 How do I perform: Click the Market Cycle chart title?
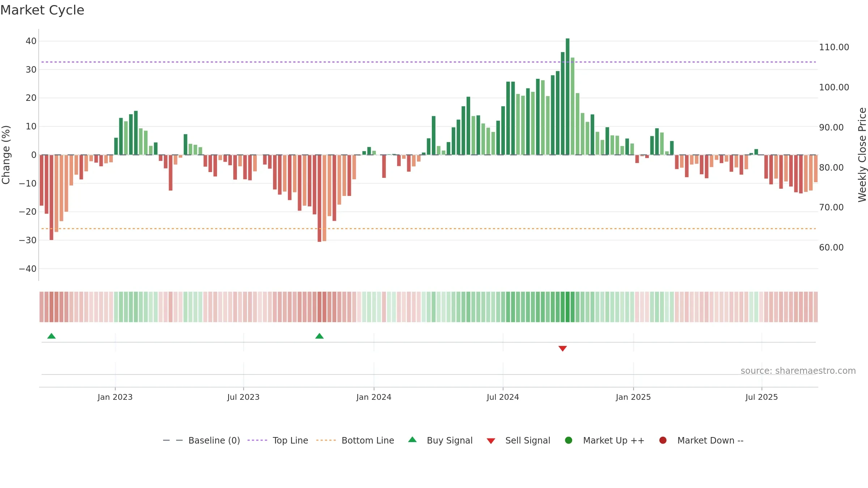tap(42, 10)
